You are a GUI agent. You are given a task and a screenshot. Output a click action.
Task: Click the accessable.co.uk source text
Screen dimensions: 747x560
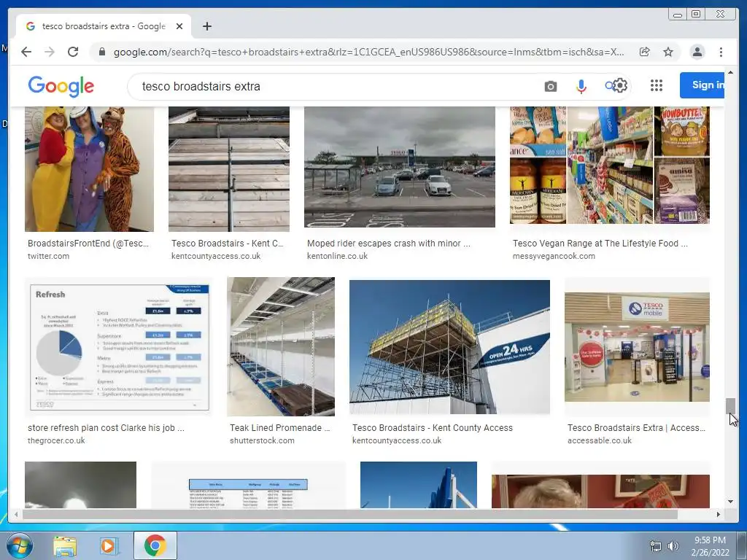point(600,440)
